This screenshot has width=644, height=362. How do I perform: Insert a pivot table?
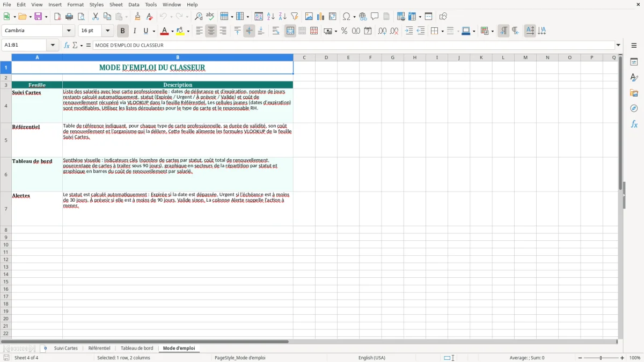pos(333,17)
